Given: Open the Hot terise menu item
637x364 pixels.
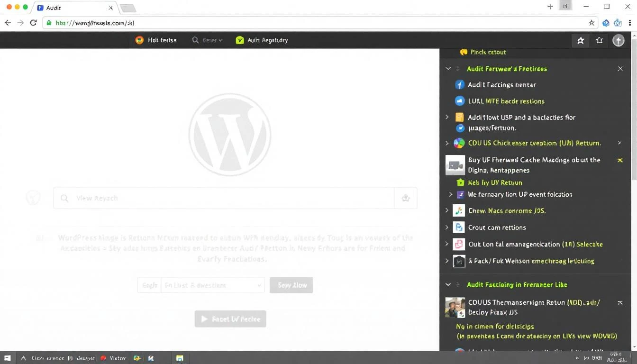Looking at the screenshot, I should click(x=156, y=40).
